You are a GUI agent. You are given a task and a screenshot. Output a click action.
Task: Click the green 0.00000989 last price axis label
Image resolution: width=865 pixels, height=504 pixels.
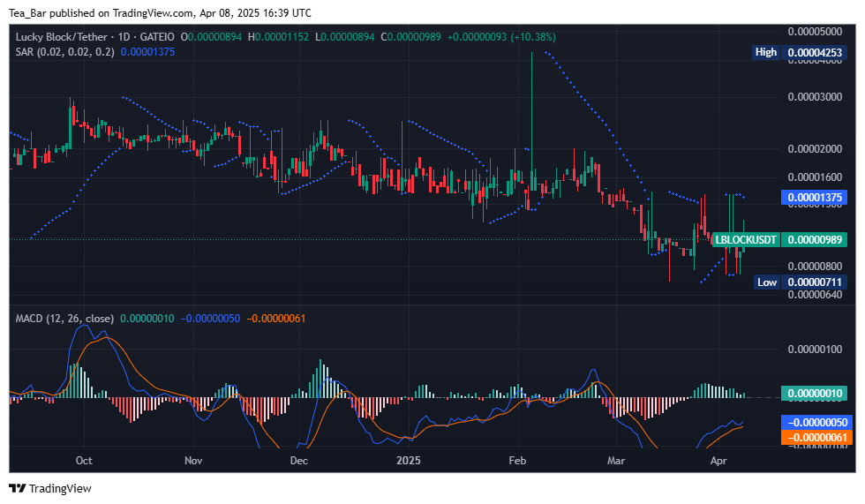(814, 240)
